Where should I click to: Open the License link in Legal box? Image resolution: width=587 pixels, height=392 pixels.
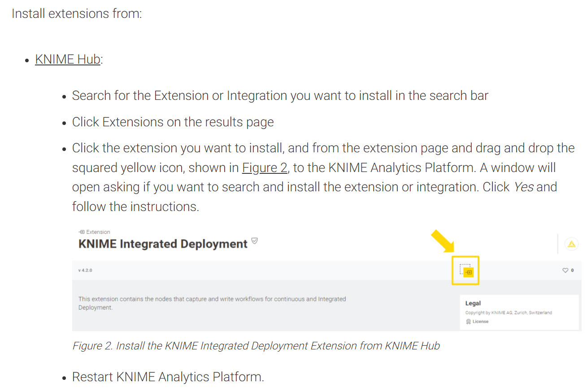(x=480, y=322)
